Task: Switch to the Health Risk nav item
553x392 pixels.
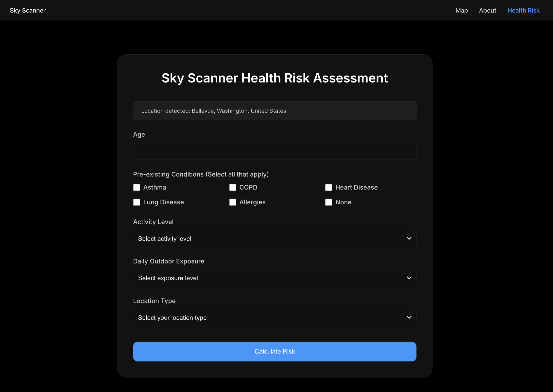Action: point(523,10)
